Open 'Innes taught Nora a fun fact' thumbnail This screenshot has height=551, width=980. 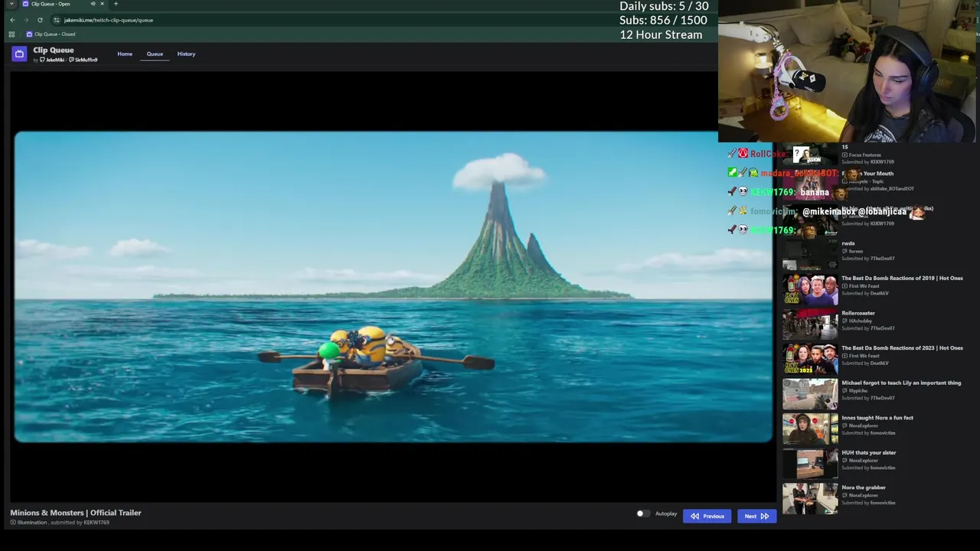click(x=810, y=429)
